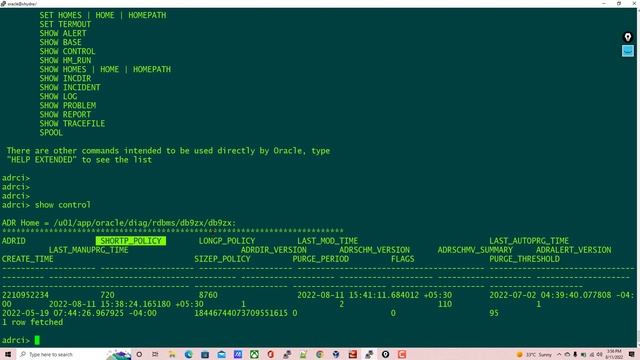This screenshot has height=360, width=640.
Task: Open the notification center icon
Action: [631, 354]
